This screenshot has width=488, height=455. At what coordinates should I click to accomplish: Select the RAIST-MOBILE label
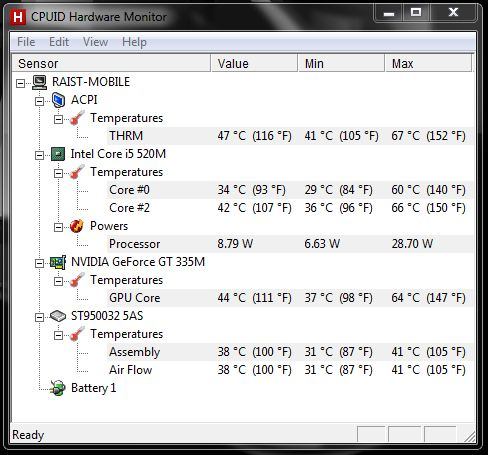tap(91, 82)
